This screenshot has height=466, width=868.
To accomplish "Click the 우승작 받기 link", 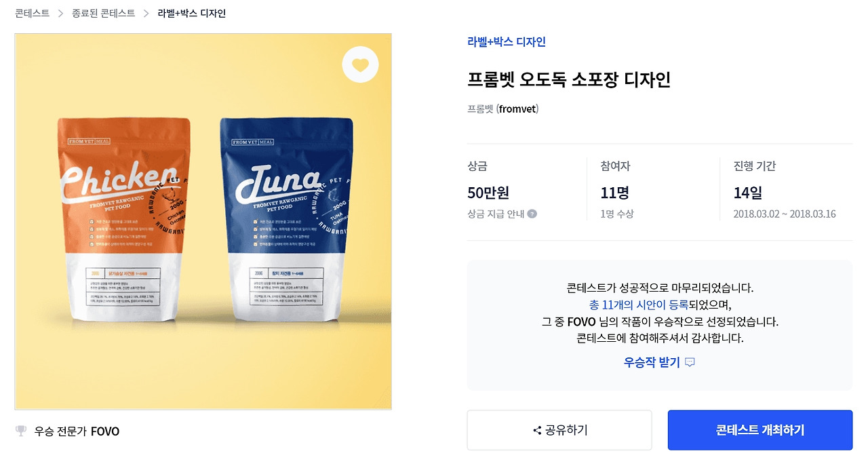I will 652,362.
